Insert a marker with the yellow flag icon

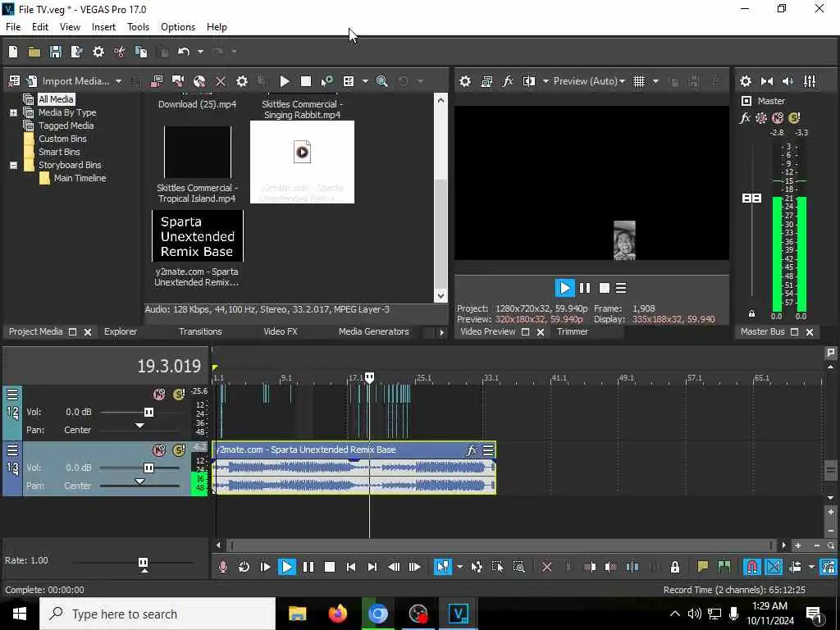pyautogui.click(x=702, y=567)
